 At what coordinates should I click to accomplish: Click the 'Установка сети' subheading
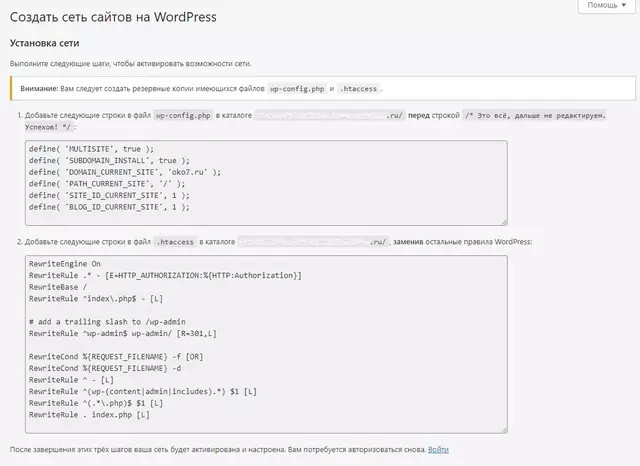click(x=44, y=43)
